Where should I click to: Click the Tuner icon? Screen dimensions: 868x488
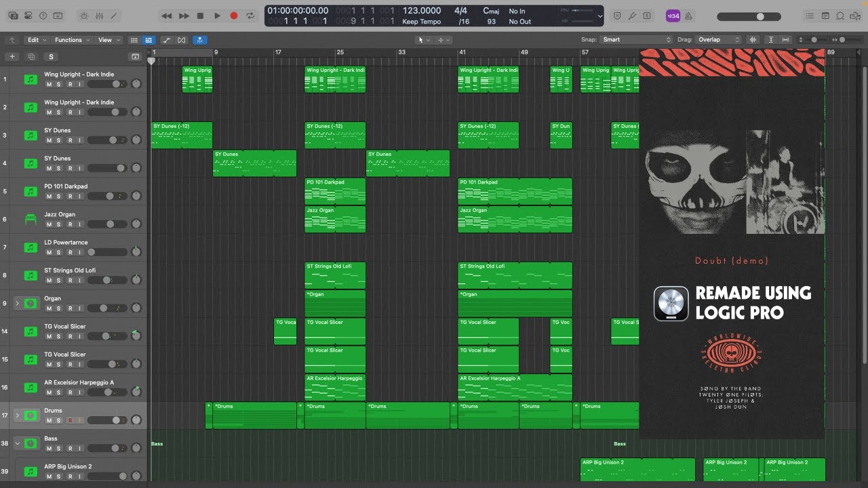click(x=632, y=16)
